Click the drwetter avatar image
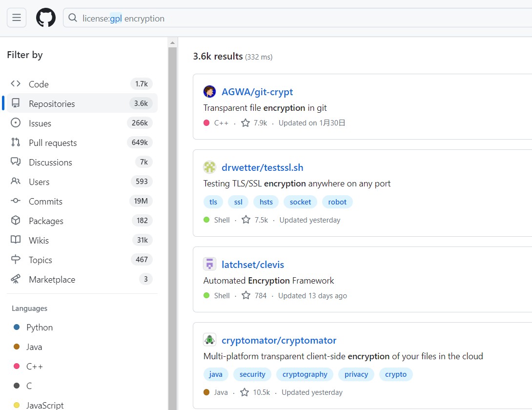 (x=210, y=167)
